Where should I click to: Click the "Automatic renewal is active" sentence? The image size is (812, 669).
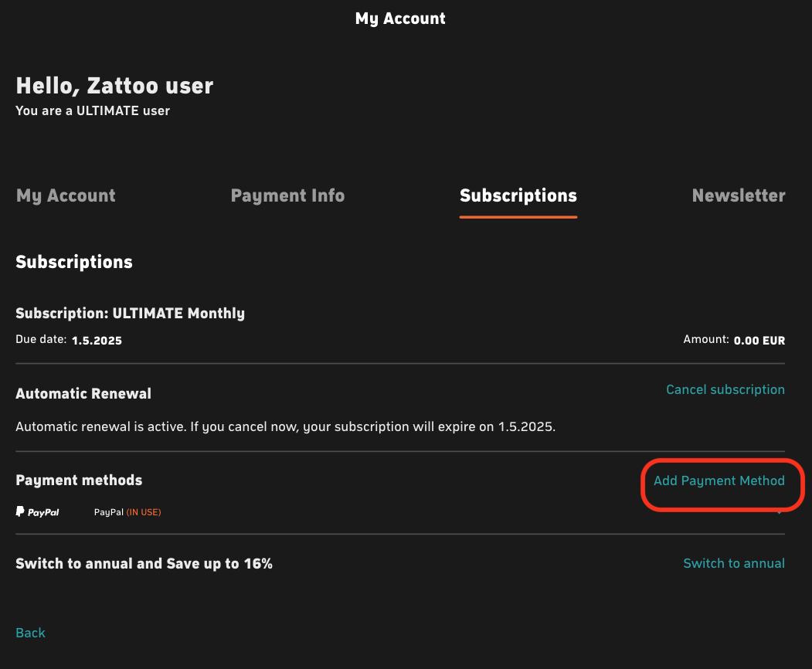[x=285, y=426]
